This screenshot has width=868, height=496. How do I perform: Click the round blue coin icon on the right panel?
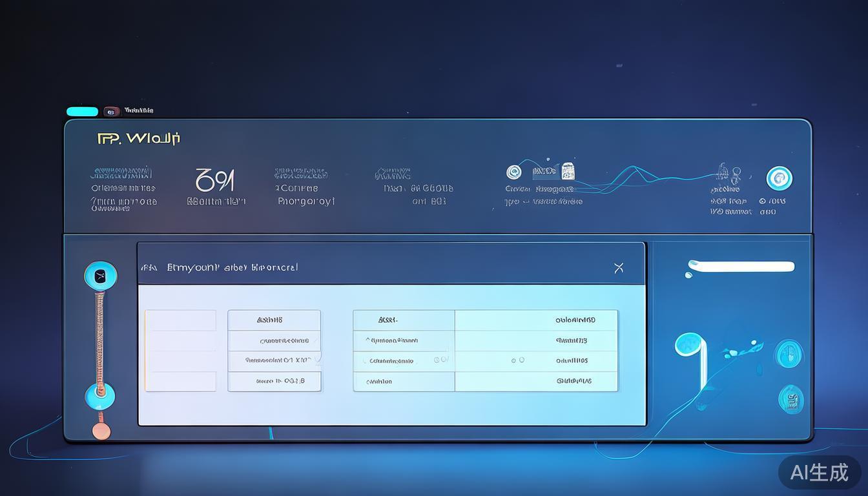click(x=789, y=353)
